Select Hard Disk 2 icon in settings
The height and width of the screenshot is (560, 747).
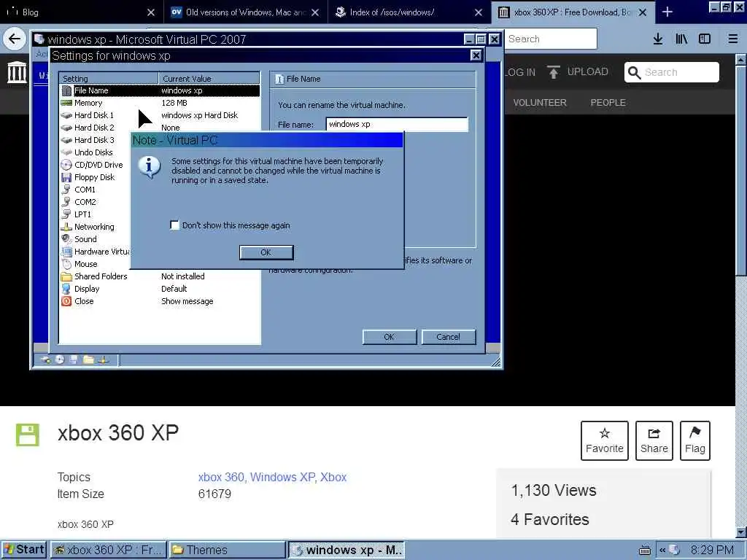[x=66, y=128]
